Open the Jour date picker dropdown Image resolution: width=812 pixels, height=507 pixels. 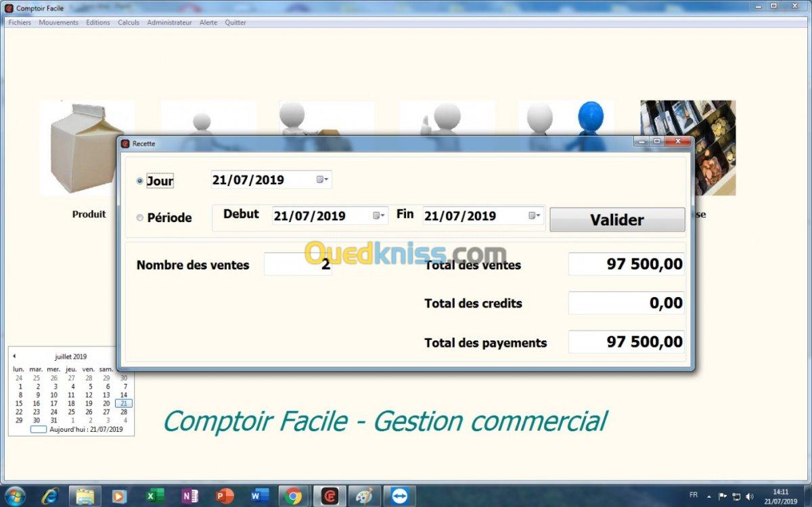coord(323,179)
